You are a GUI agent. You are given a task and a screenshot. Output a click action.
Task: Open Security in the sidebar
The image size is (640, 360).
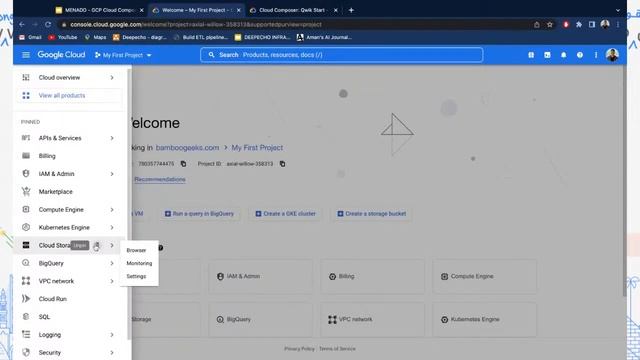coord(49,353)
